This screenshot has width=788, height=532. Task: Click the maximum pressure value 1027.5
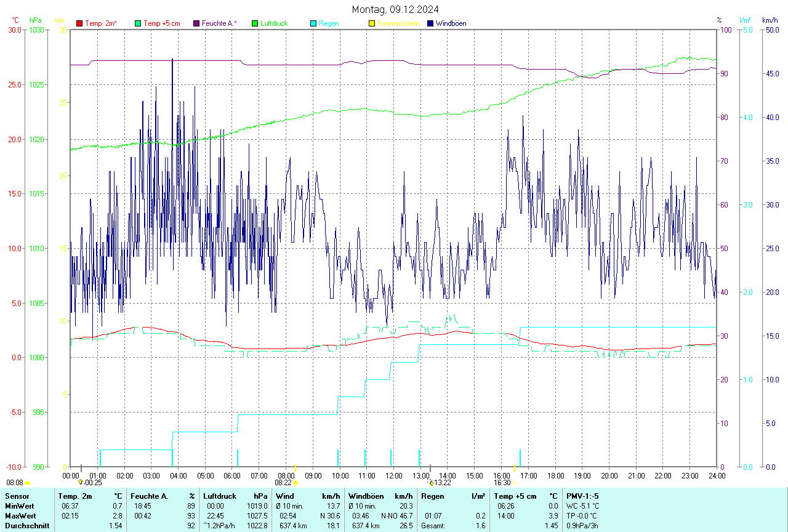click(257, 515)
